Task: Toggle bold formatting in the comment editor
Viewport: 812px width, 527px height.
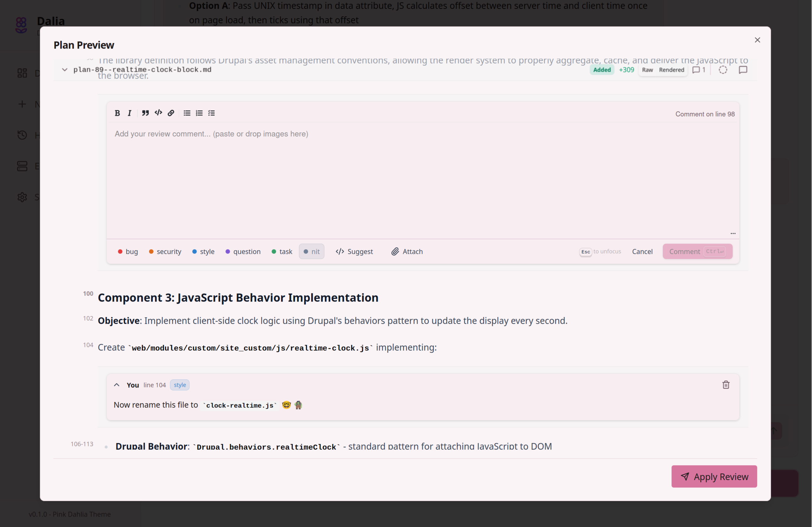Action: 117,113
